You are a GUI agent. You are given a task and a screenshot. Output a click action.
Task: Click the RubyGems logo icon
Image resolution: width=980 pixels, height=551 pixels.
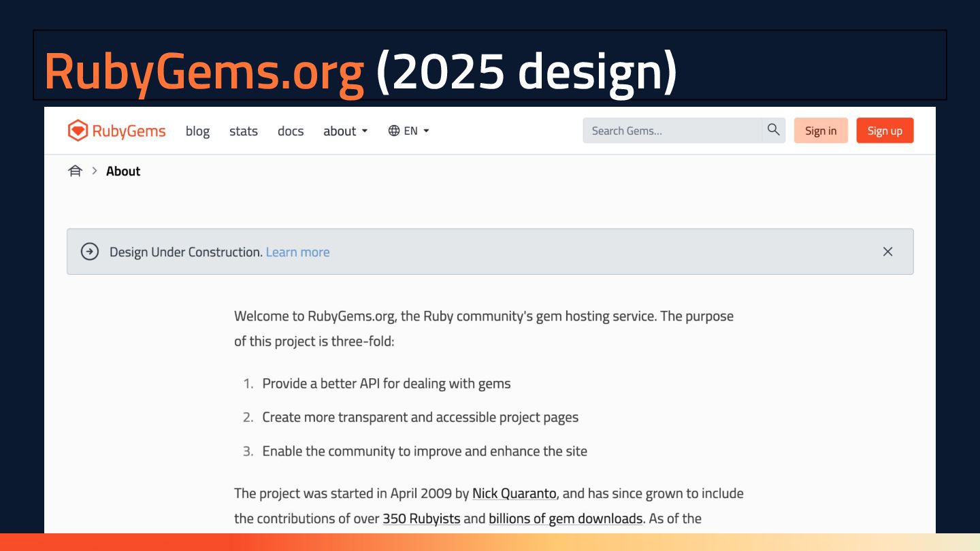(x=78, y=131)
